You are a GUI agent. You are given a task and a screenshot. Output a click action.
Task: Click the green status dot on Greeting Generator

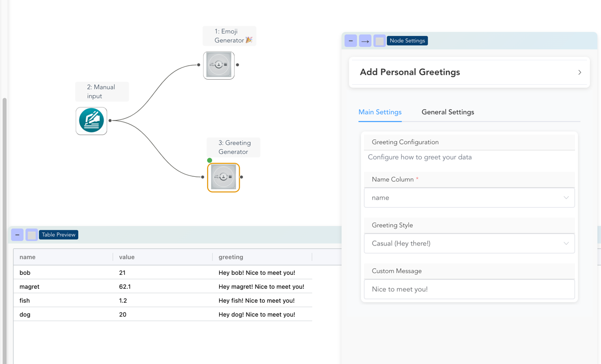(x=210, y=160)
